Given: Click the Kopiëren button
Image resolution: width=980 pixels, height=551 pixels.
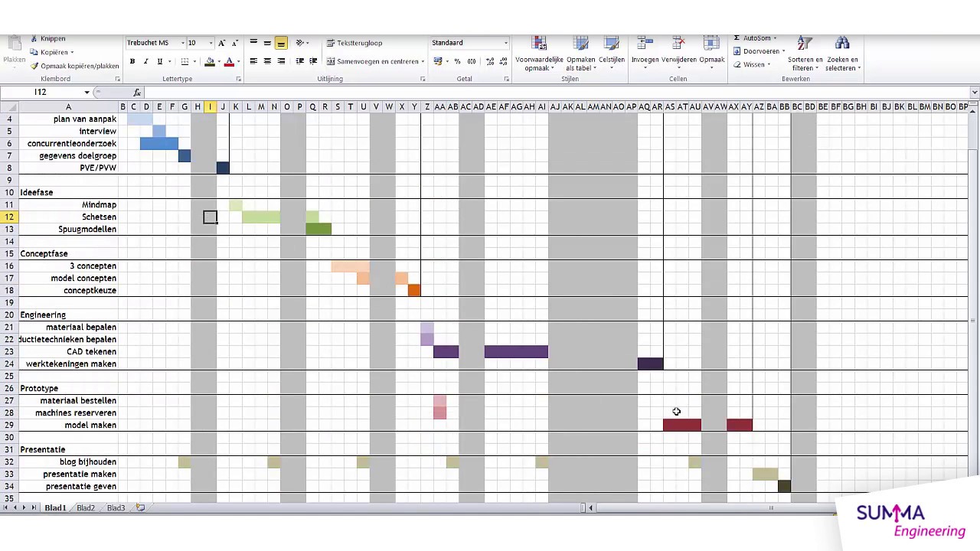Looking at the screenshot, I should (x=51, y=52).
